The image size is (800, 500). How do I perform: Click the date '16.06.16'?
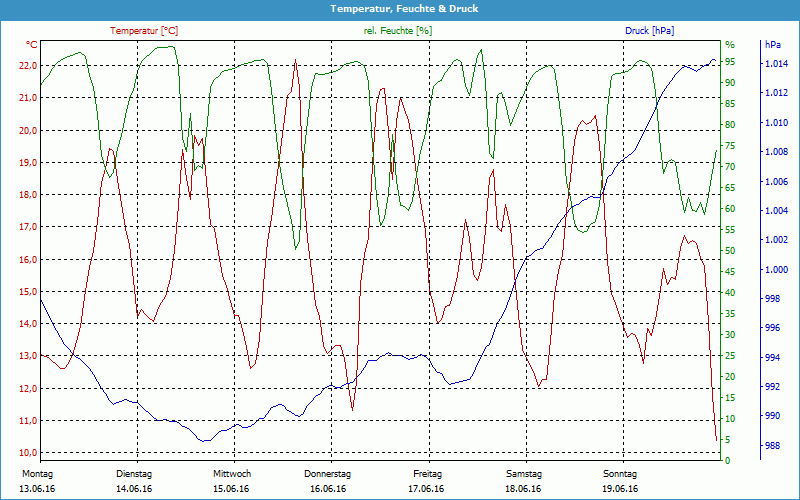click(x=328, y=489)
